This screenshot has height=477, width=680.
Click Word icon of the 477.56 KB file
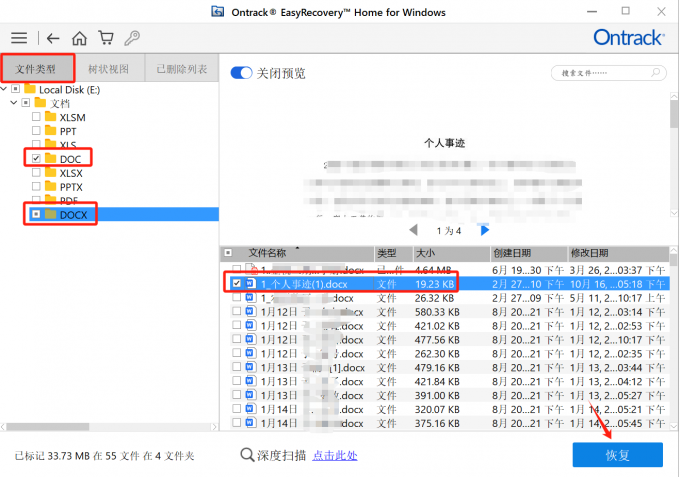tap(250, 339)
